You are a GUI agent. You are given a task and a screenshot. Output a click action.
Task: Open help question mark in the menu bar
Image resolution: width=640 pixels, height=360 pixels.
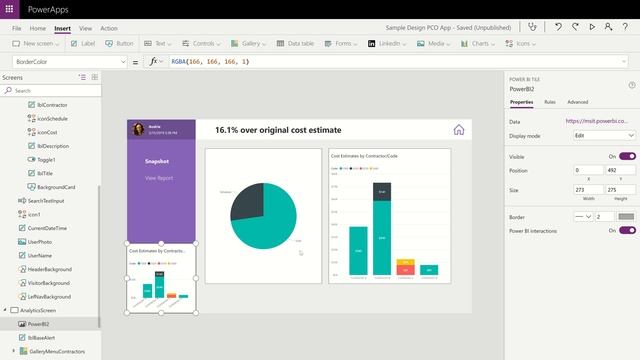click(625, 27)
